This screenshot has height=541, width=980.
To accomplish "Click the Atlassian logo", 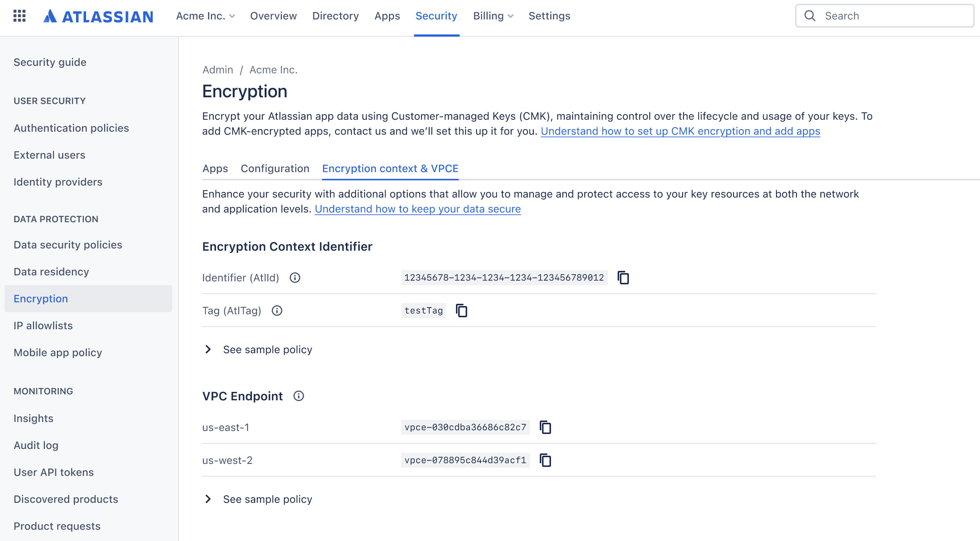I will pyautogui.click(x=98, y=16).
